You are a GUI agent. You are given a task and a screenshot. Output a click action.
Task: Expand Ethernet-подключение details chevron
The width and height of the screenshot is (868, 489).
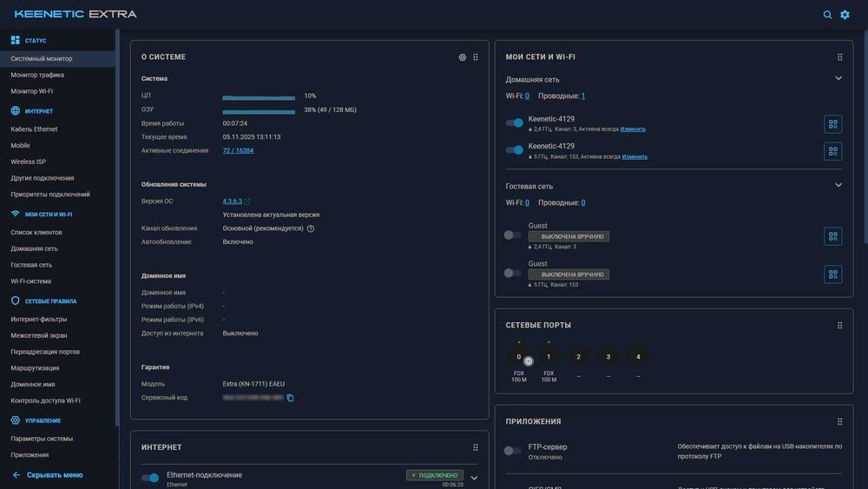pyautogui.click(x=474, y=478)
